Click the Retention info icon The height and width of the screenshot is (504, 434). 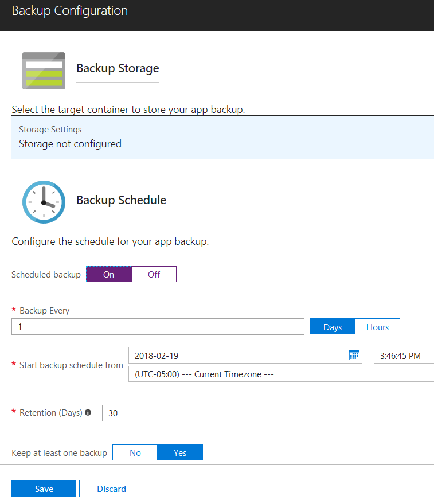click(x=88, y=412)
